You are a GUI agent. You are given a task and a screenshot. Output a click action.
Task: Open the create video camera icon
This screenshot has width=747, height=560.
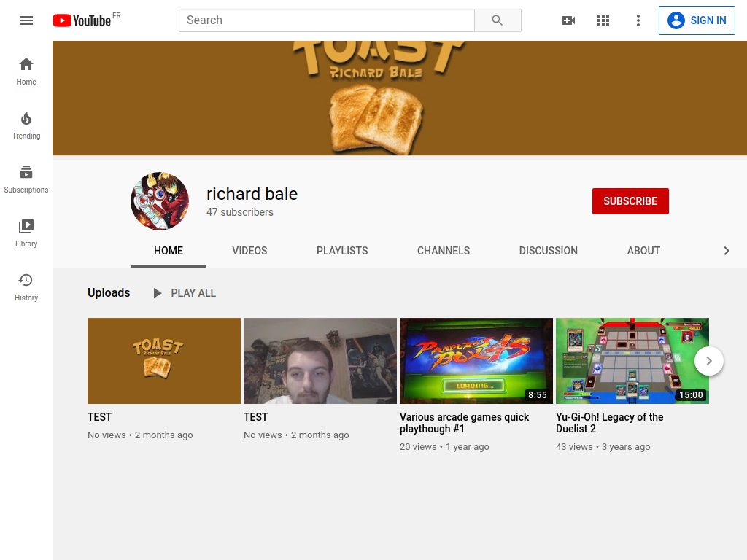point(568,20)
